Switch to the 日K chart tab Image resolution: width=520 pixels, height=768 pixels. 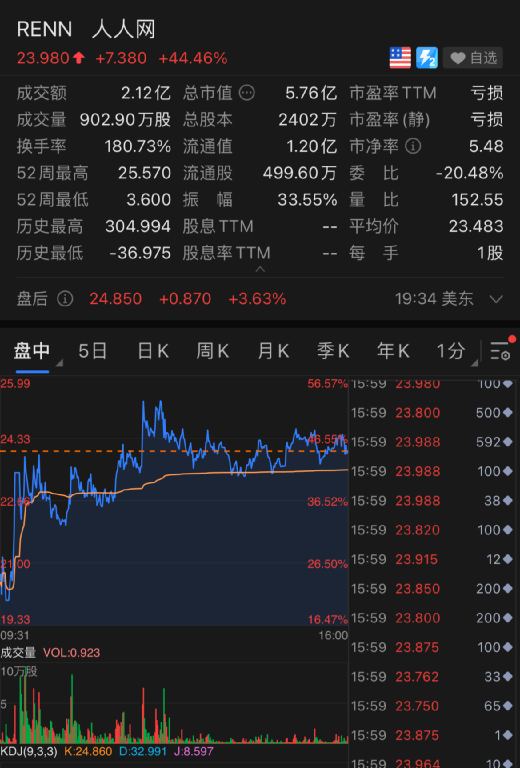[153, 351]
